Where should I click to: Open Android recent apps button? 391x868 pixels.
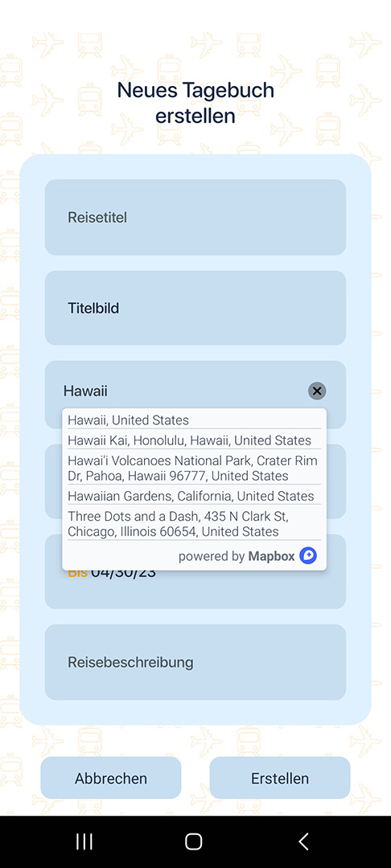pyautogui.click(x=84, y=841)
